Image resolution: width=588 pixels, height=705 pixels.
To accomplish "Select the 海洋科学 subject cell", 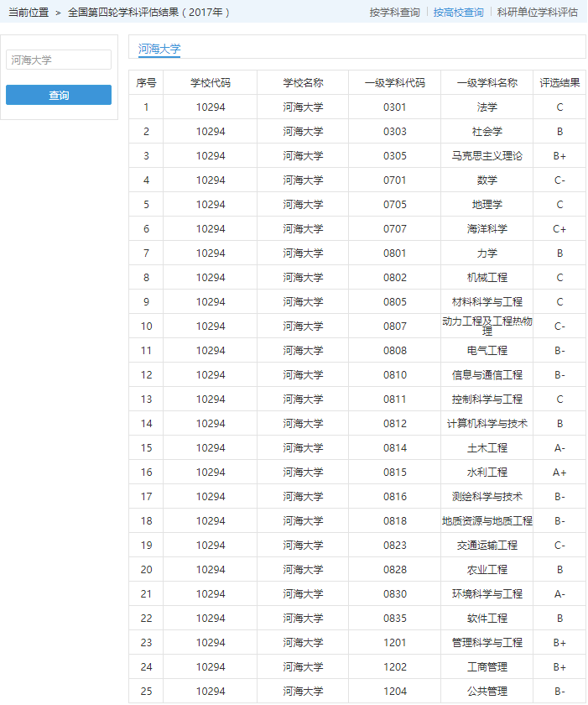I will [x=487, y=228].
